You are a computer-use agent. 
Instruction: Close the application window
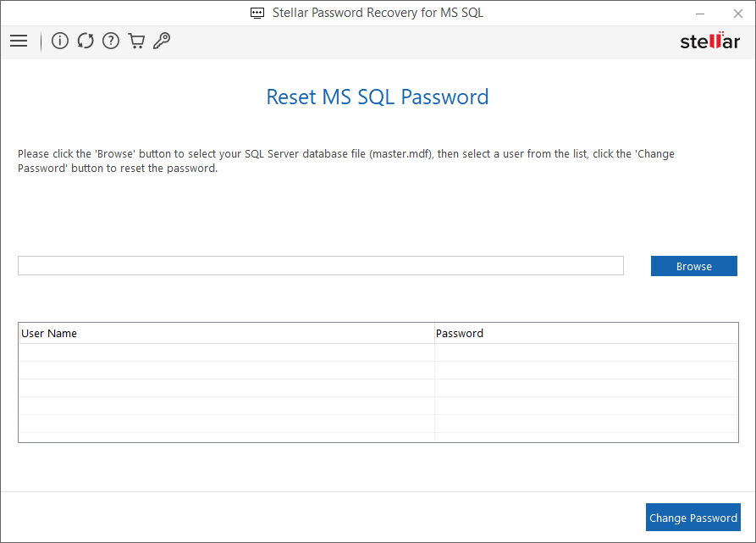pyautogui.click(x=737, y=13)
